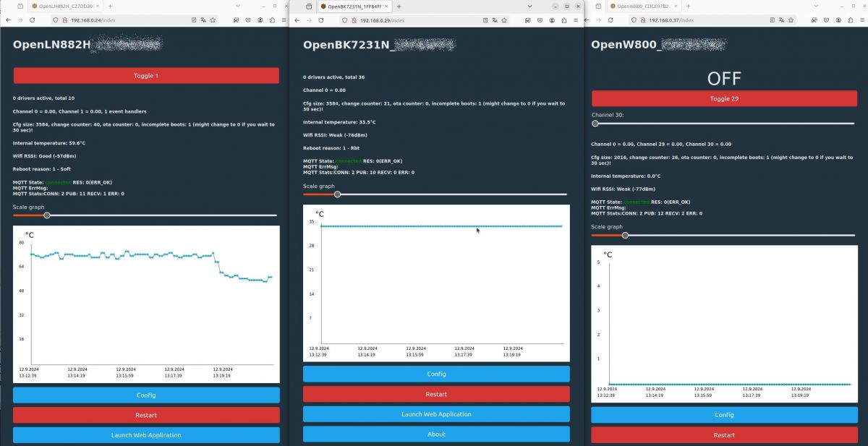Viewport: 868px width, 446px height.
Task: Click Scale graph slider on OpenBK7231N page
Action: pos(435,194)
